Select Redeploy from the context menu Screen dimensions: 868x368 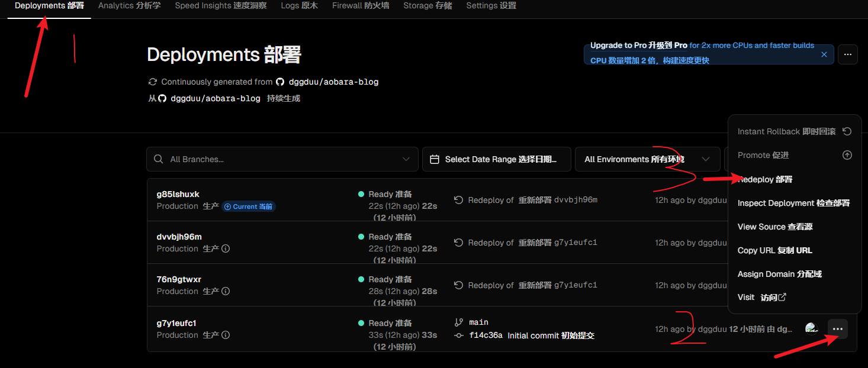click(765, 179)
